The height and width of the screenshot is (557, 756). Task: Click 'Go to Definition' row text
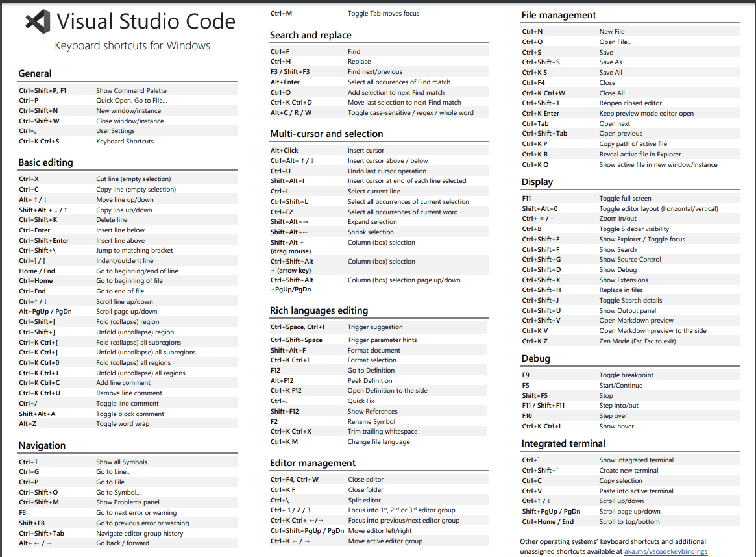click(x=371, y=371)
